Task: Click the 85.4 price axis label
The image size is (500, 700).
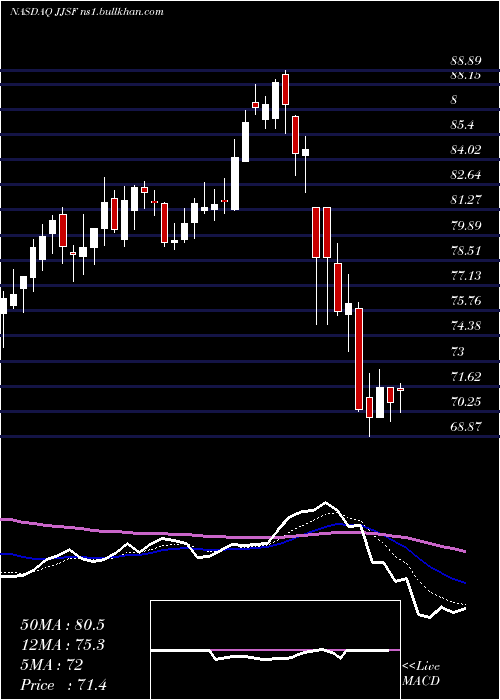Action: point(462,125)
